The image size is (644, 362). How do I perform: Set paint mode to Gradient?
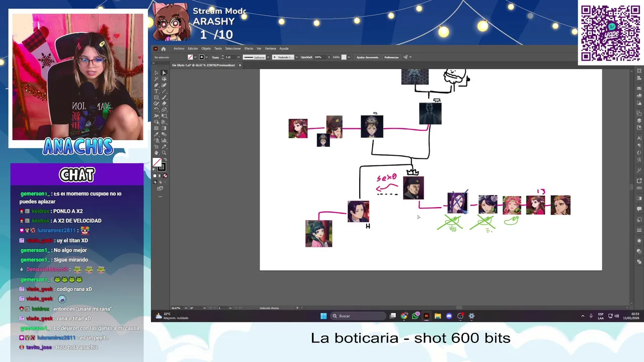click(160, 175)
